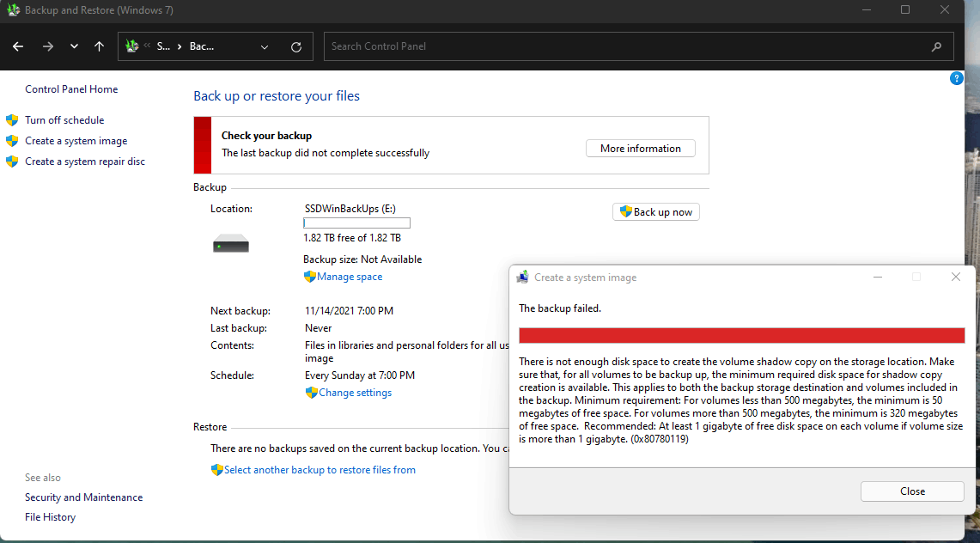Open Manage space link
This screenshot has width=980, height=543.
click(350, 276)
